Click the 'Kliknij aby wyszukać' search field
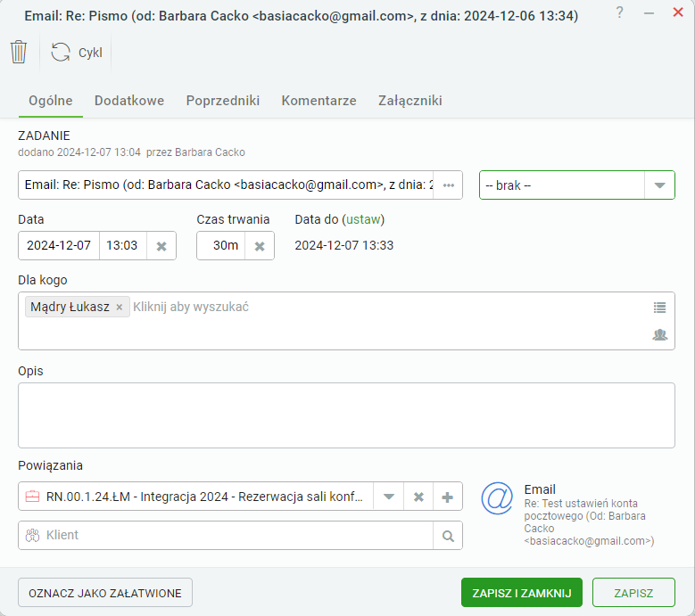 pos(191,307)
